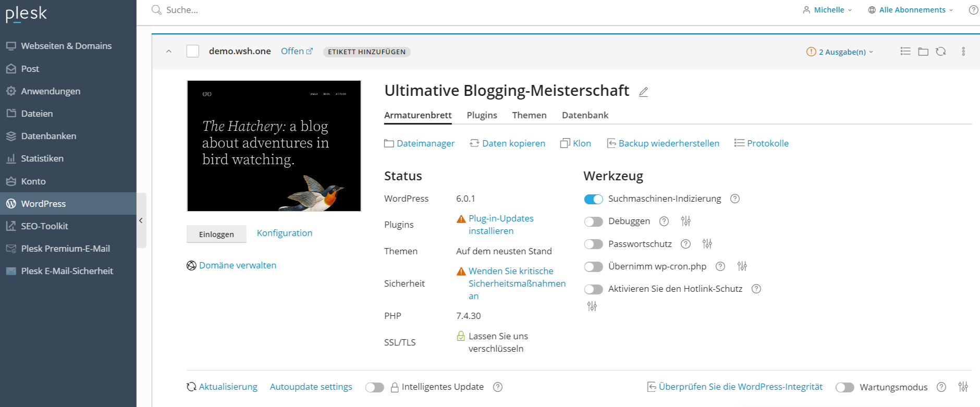
Task: Collapse the demo.wsh.one site card
Action: point(169,52)
